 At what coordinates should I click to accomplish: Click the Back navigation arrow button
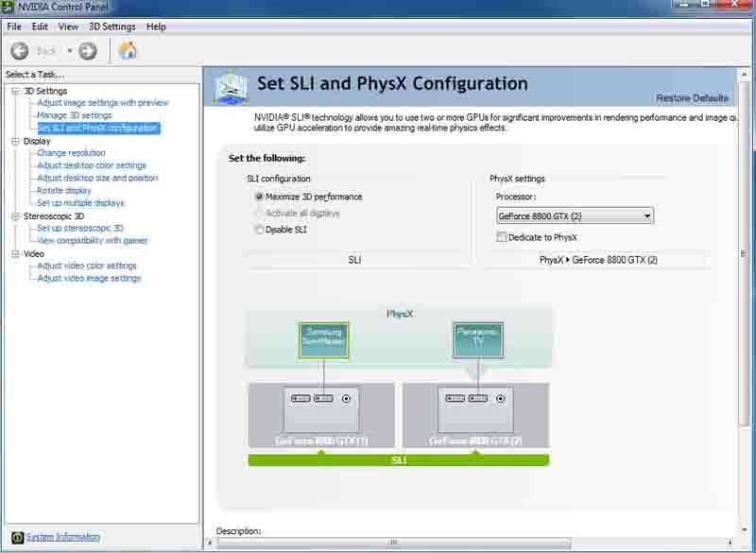(x=19, y=51)
